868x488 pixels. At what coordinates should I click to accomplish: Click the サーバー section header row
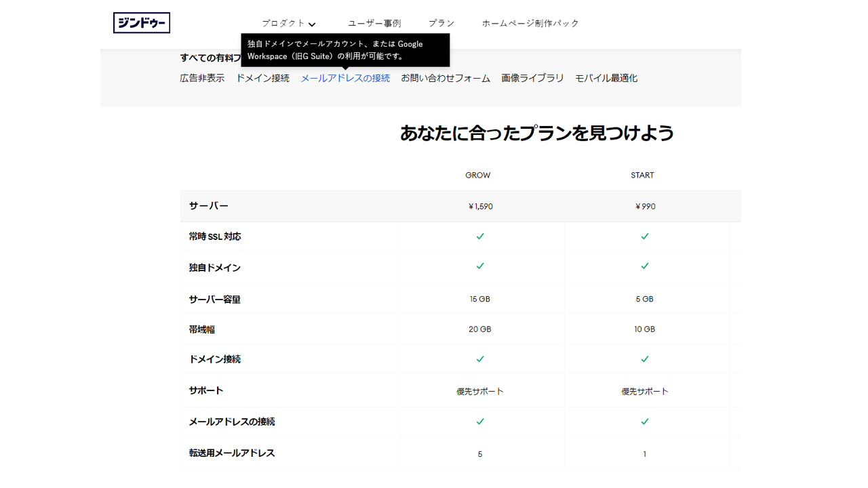460,206
